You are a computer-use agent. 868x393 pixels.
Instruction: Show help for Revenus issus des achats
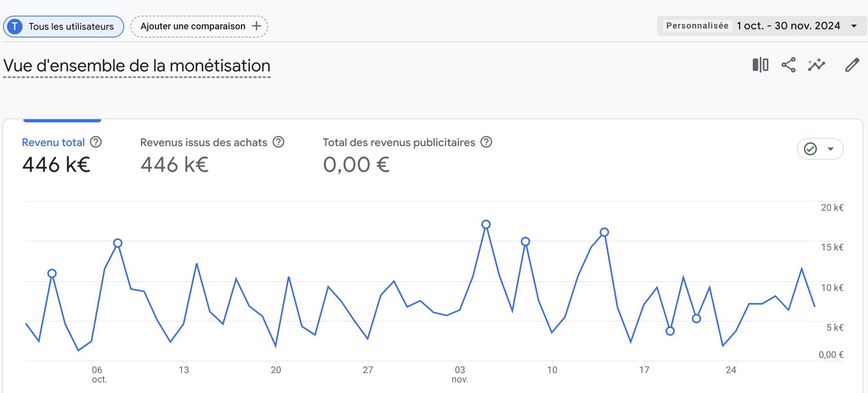[x=278, y=142]
